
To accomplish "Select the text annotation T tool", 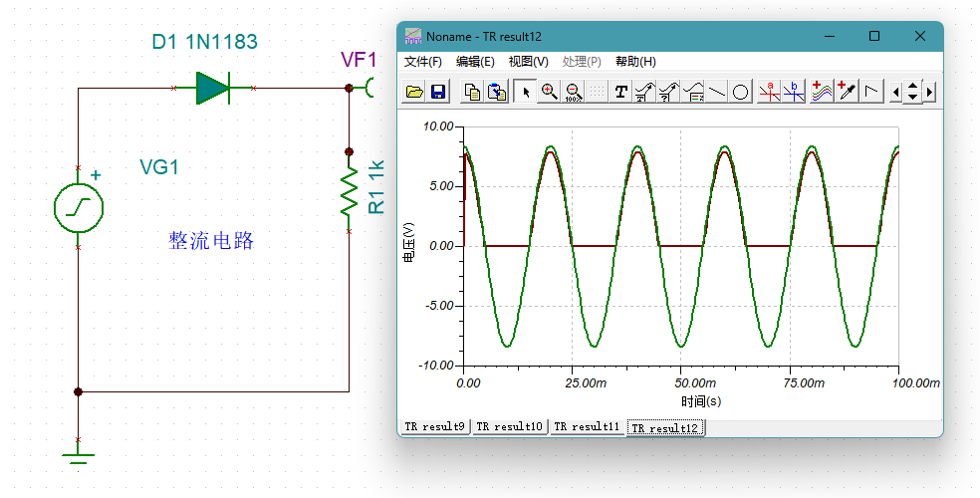I will pyautogui.click(x=621, y=92).
